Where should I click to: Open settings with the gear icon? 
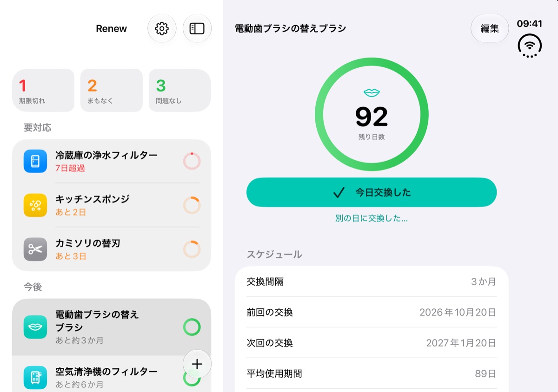tap(162, 28)
